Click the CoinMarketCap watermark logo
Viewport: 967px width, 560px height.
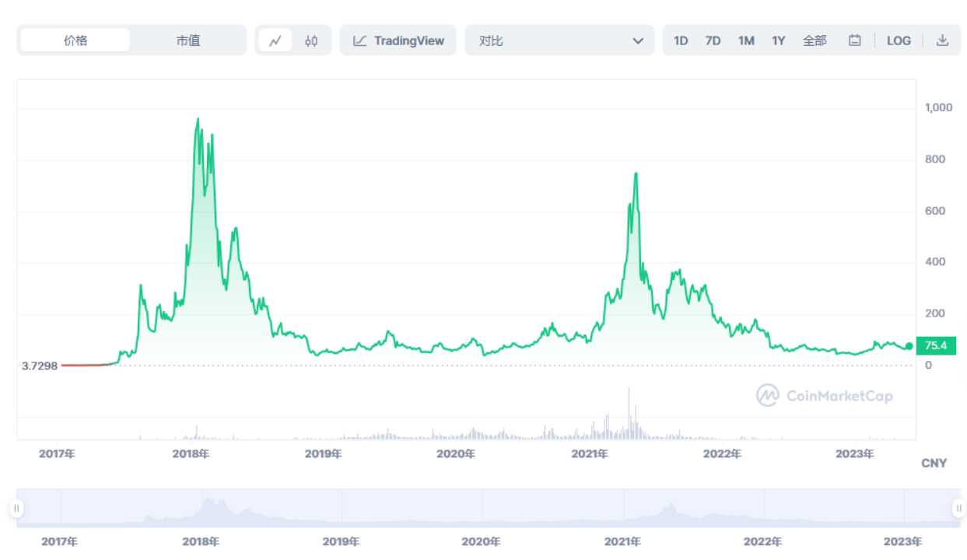pyautogui.click(x=825, y=396)
